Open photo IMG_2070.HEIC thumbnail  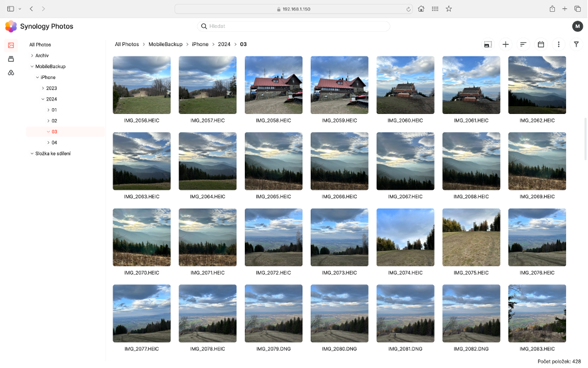pos(142,238)
